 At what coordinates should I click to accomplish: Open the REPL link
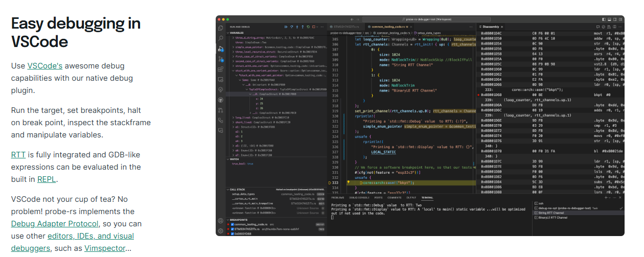pyautogui.click(x=47, y=179)
